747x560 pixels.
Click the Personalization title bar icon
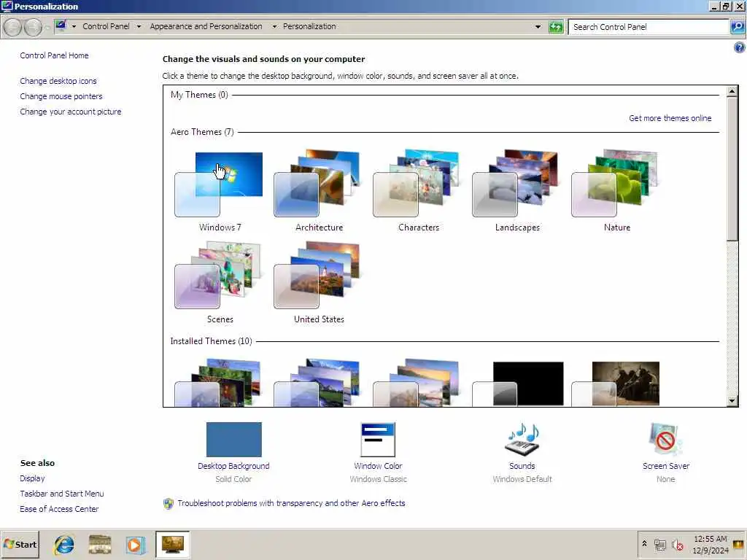coord(7,6)
